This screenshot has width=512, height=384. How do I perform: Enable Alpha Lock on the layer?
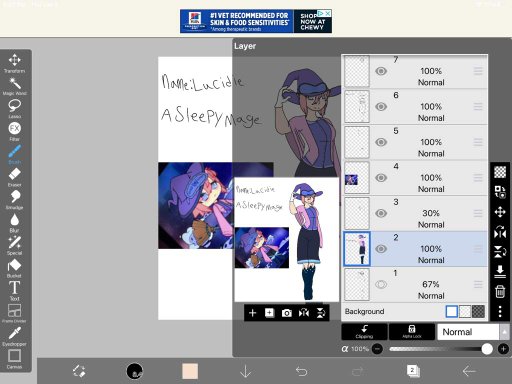pyautogui.click(x=412, y=332)
